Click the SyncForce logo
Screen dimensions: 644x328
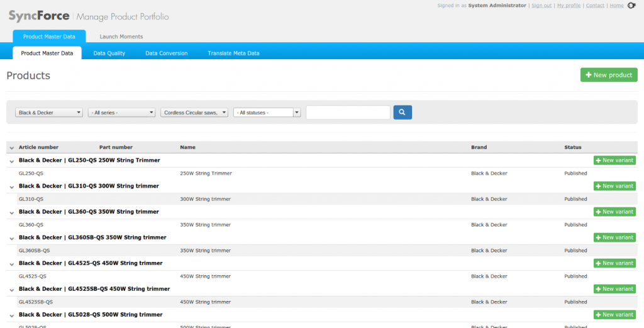[x=39, y=16]
